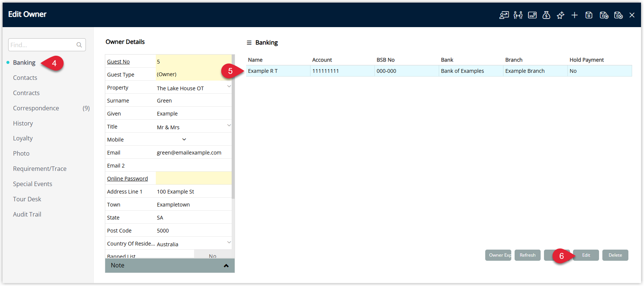Open Tour Desk in the sidebar
This screenshot has height=286, width=644.
click(x=27, y=199)
